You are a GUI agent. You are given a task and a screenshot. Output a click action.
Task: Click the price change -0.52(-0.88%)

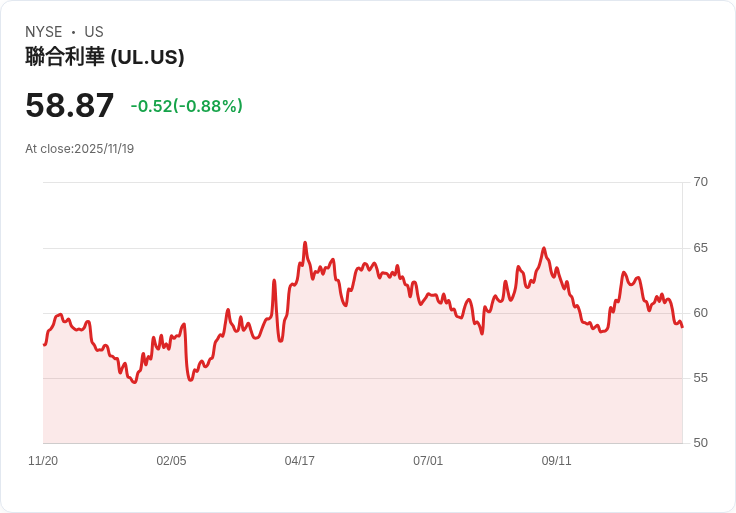click(187, 106)
